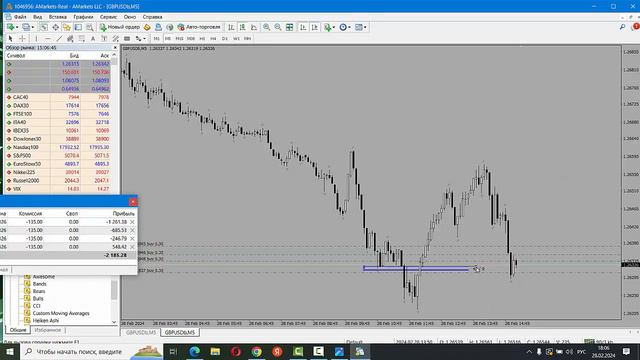Screen dimensions: 640x360
Task: Select the Crosshair tool
Action: [x=22, y=38]
